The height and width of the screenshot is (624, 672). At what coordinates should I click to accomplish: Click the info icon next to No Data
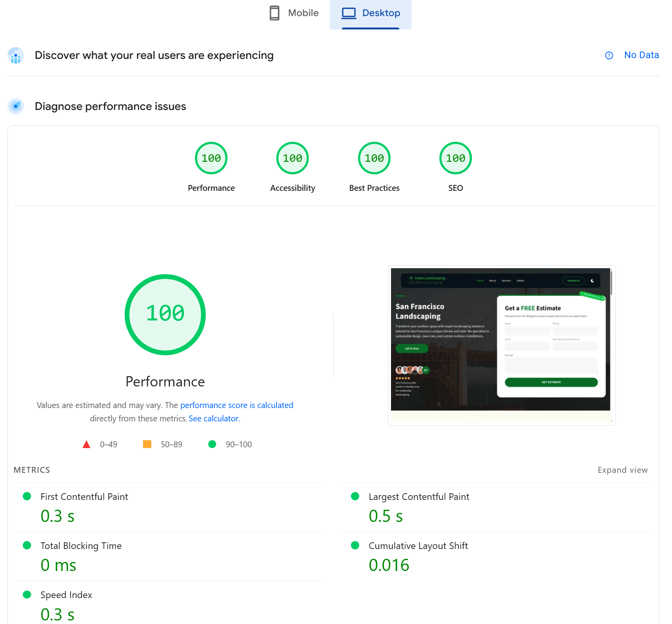click(609, 55)
